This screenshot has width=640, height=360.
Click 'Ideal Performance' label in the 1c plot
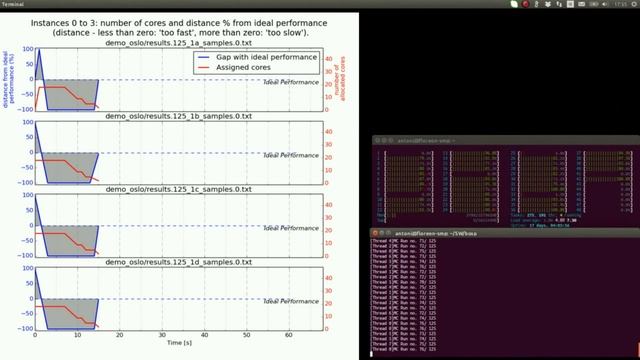(x=291, y=228)
